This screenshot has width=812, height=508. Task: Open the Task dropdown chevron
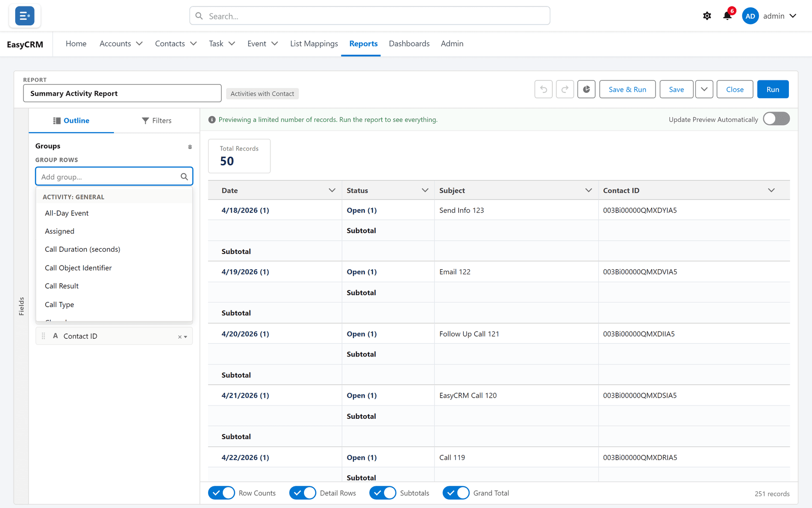pos(232,43)
